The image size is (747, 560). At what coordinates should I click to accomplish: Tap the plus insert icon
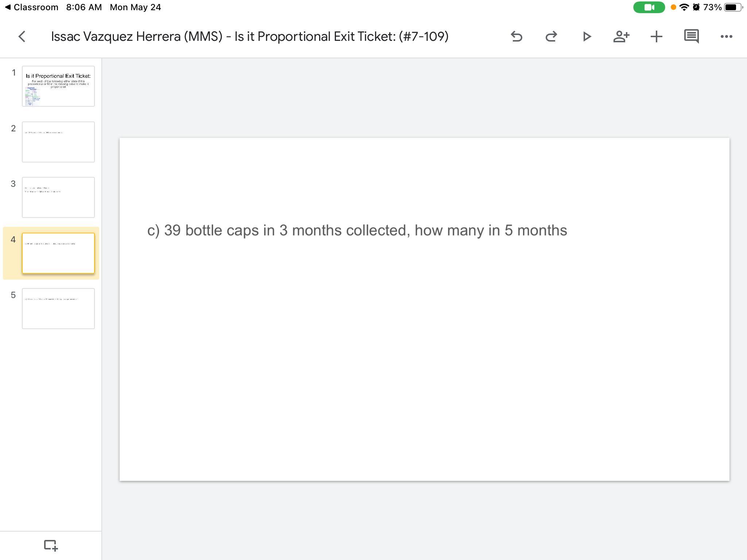(656, 36)
